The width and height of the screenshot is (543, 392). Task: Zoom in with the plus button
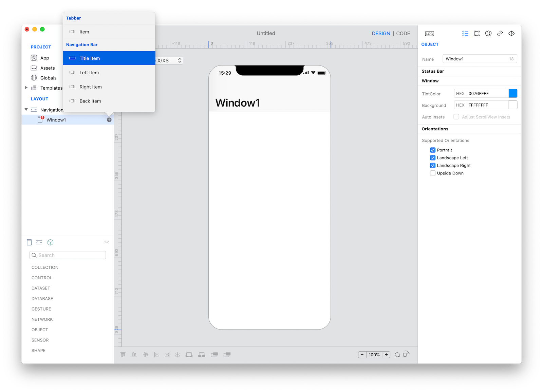tap(386, 355)
